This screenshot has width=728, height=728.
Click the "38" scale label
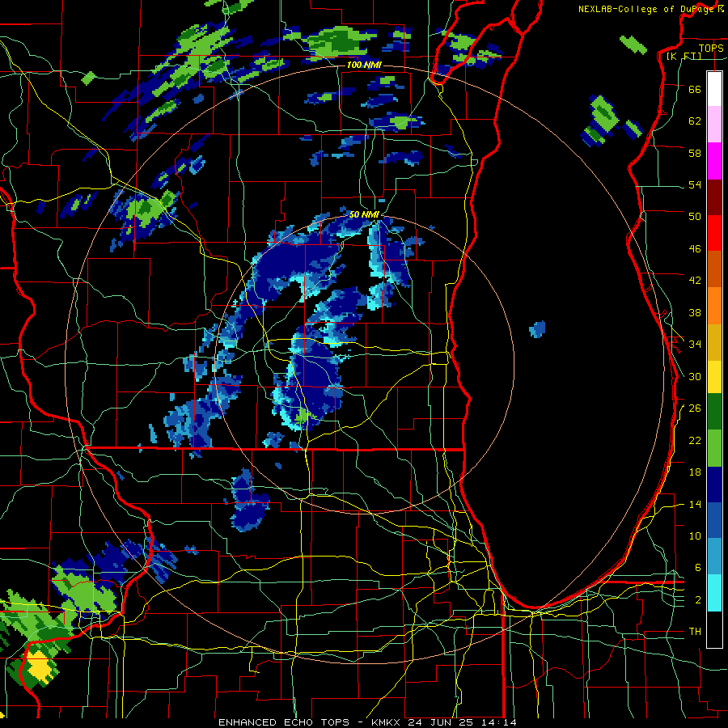point(695,312)
